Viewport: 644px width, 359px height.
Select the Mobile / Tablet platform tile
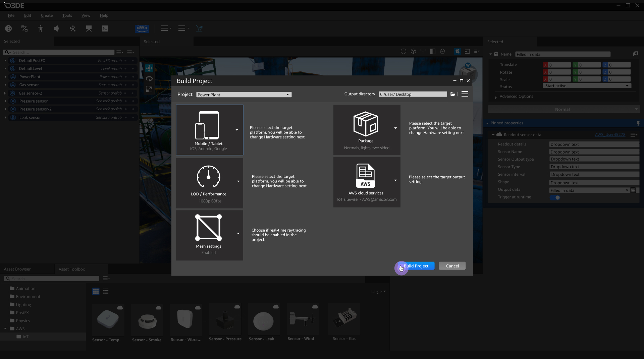(209, 130)
